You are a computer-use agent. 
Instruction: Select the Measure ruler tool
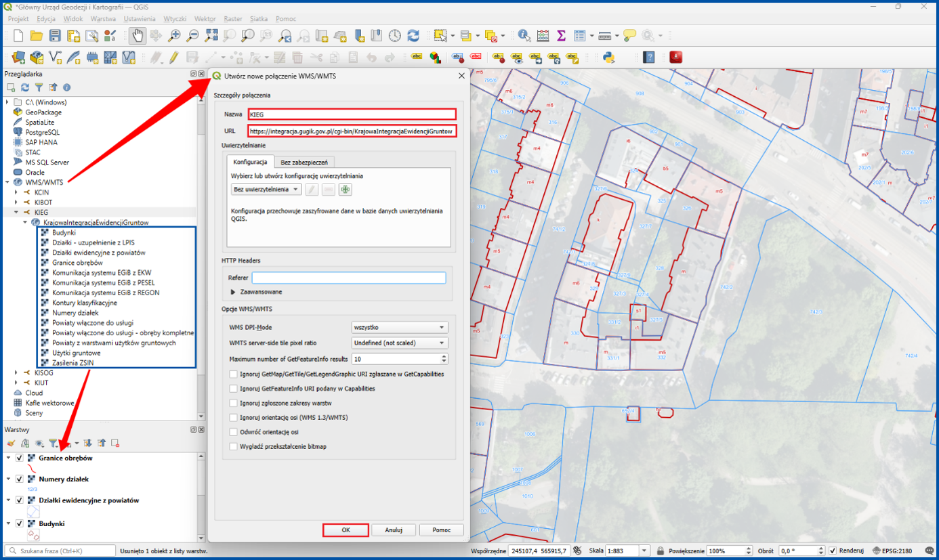coord(604,35)
